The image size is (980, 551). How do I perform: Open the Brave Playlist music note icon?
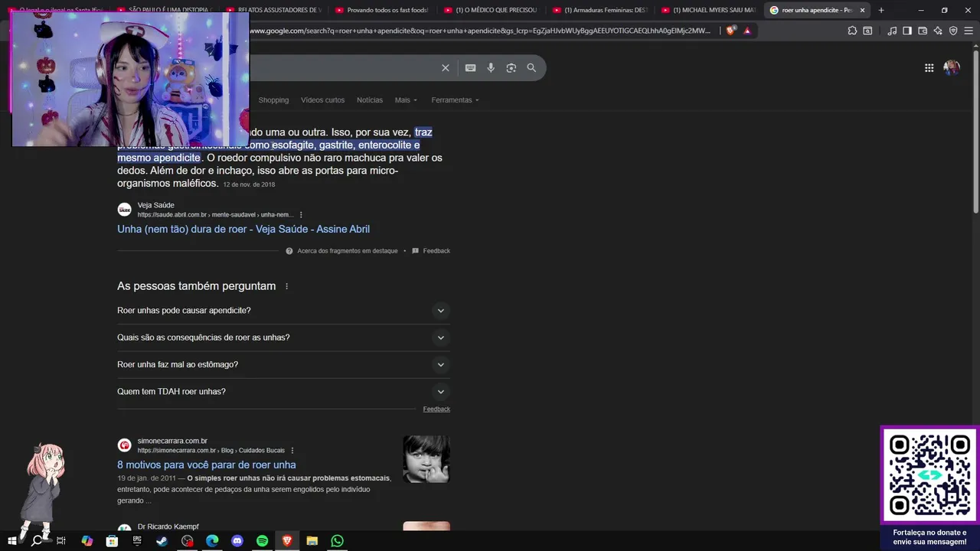coord(892,31)
